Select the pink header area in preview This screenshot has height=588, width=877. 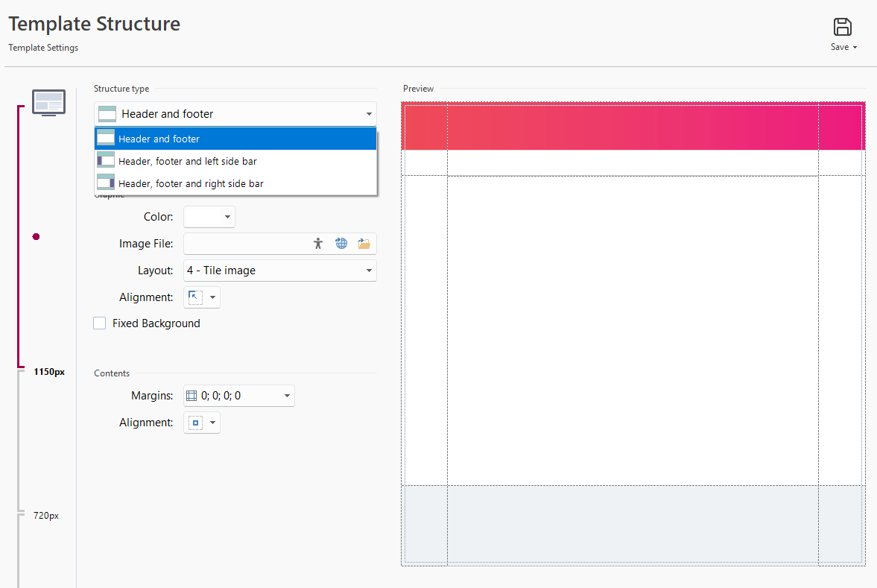(x=633, y=127)
